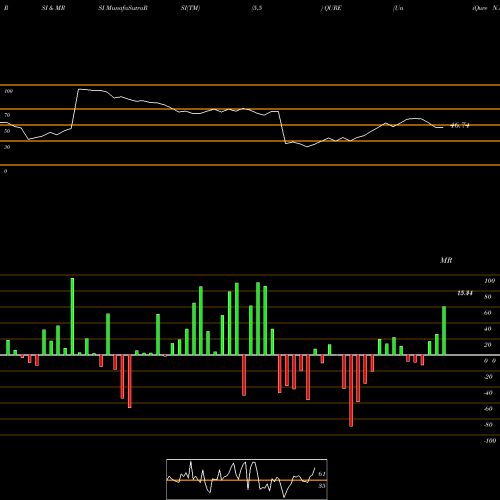Viewport: 500px width, 500px height.
Task: Click the -80 label on MR axis
Action: (x=488, y=425)
